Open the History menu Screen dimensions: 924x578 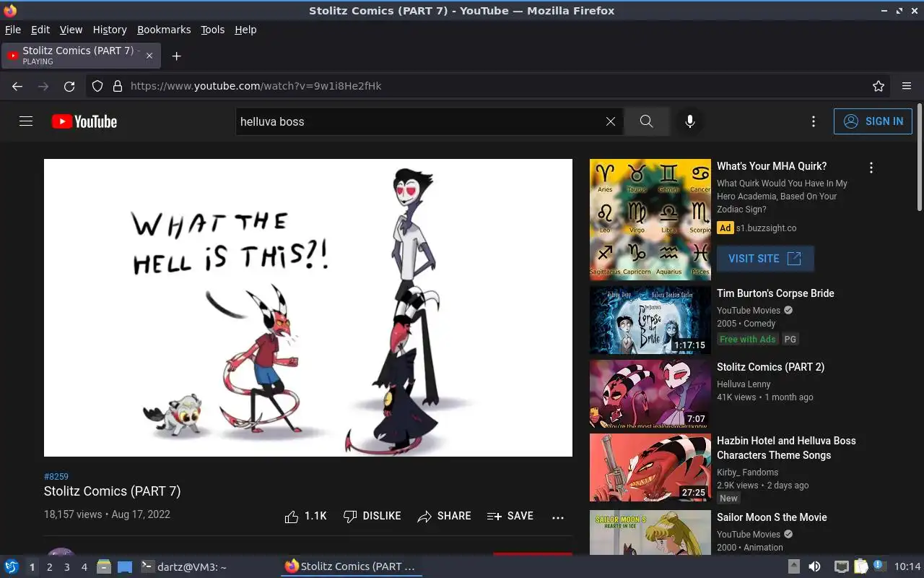pyautogui.click(x=110, y=30)
